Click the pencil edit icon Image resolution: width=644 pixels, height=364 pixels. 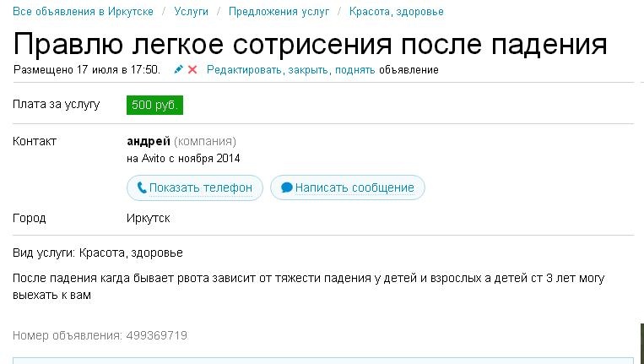tap(178, 69)
